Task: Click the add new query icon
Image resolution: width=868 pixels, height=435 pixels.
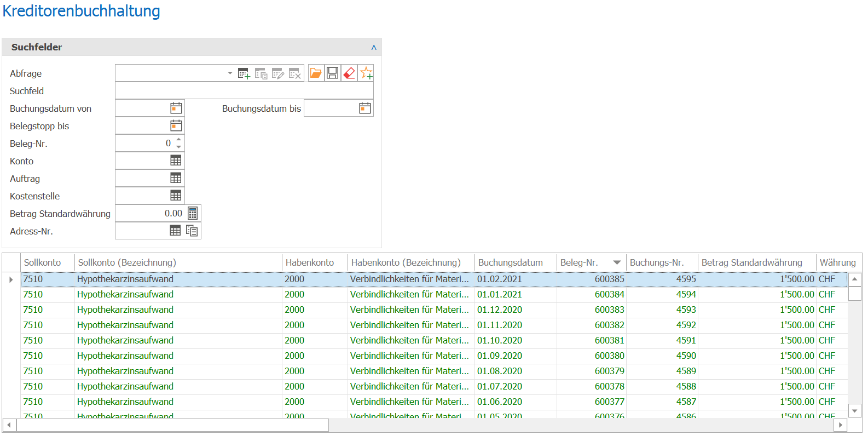Action: (244, 73)
